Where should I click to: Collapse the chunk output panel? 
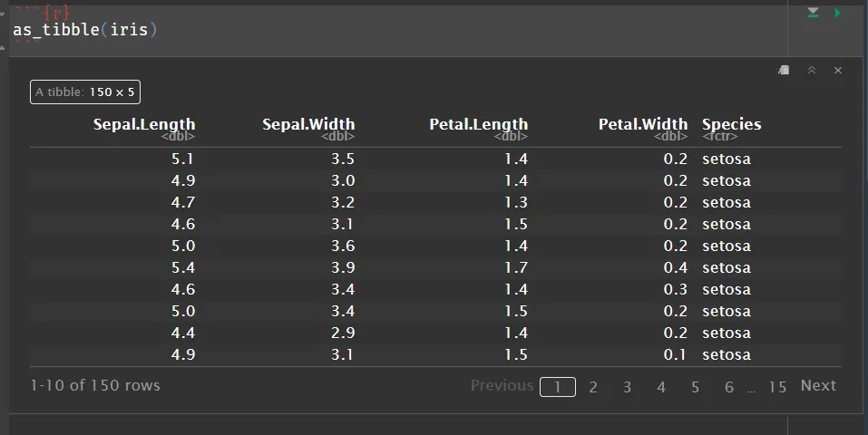point(812,71)
